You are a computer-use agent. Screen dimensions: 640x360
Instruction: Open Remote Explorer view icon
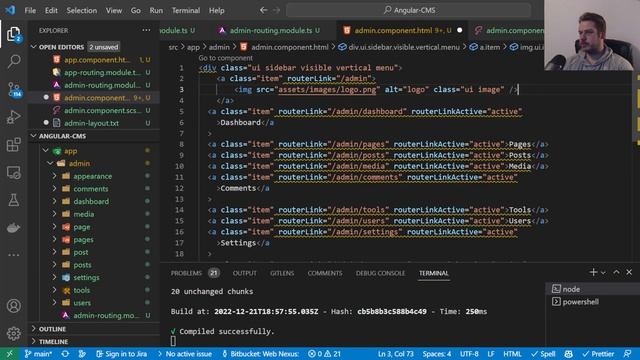[13, 172]
